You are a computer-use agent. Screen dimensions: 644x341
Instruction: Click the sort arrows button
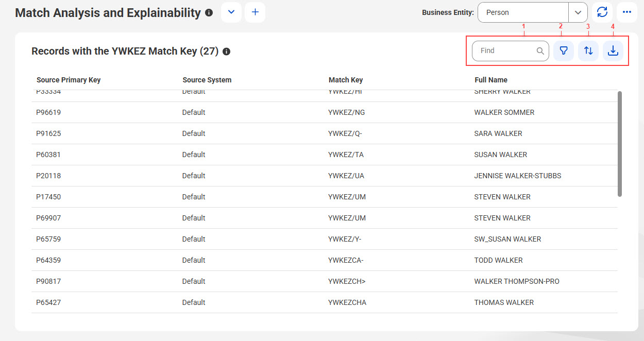[x=588, y=51]
